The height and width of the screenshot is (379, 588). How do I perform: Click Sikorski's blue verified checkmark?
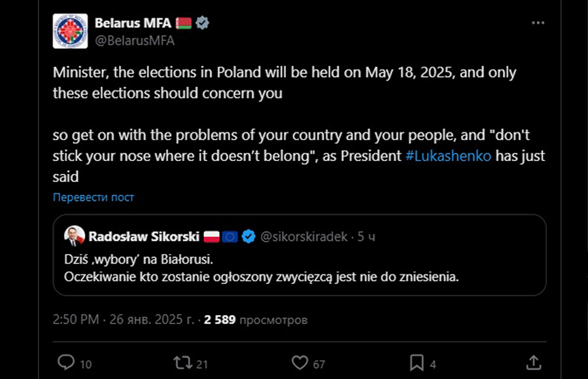(x=249, y=236)
